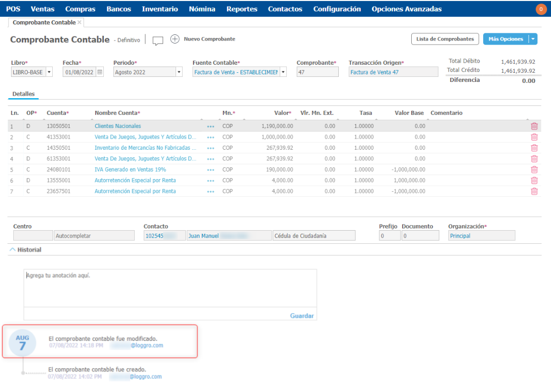Click the trash icon on line 7
Image resolution: width=551 pixels, height=392 pixels.
[x=534, y=191]
